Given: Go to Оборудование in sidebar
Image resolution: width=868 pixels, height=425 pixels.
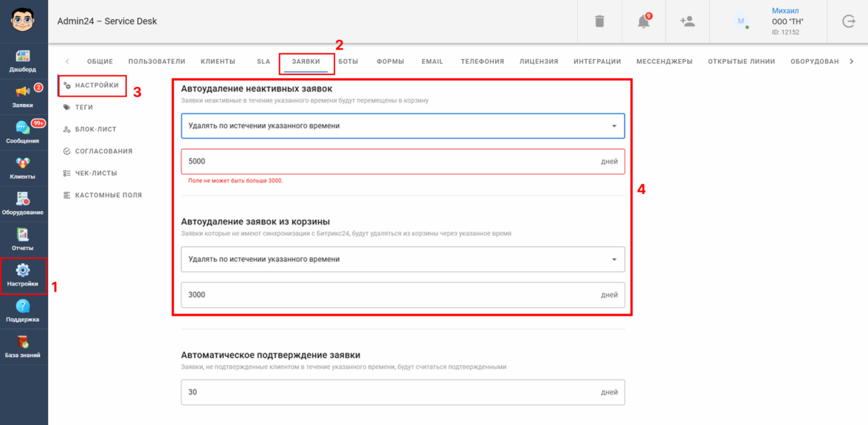Looking at the screenshot, I should click(24, 204).
